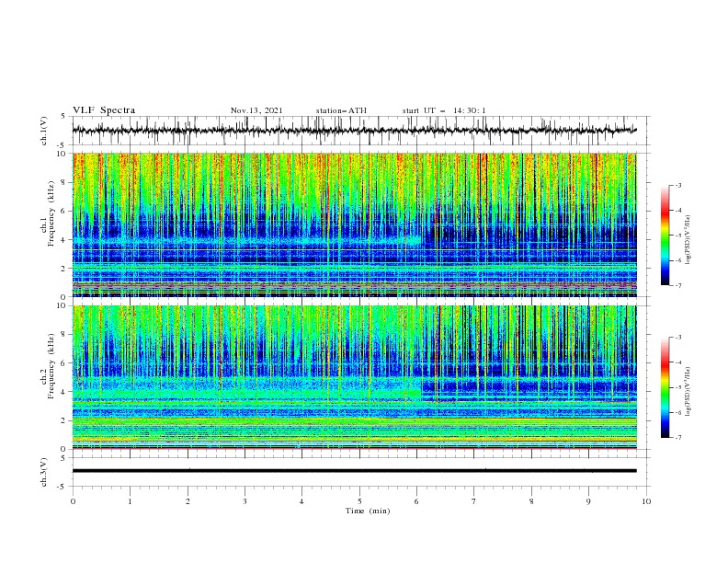Click the ch.3 flat black trace

click(x=354, y=471)
